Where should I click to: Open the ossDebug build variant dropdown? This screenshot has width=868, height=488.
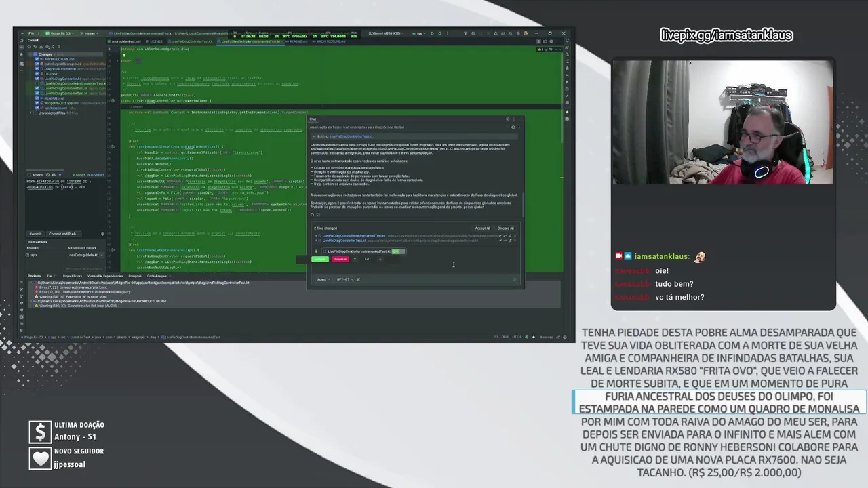pyautogui.click(x=85, y=255)
